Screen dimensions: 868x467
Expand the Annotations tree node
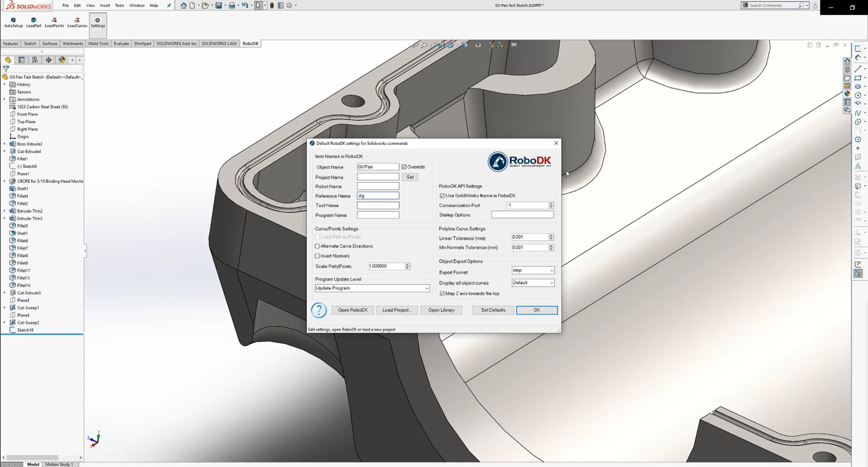(4, 99)
